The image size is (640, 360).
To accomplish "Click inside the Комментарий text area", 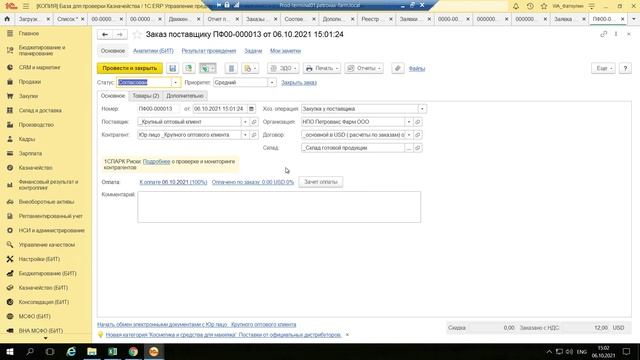I will point(279,207).
